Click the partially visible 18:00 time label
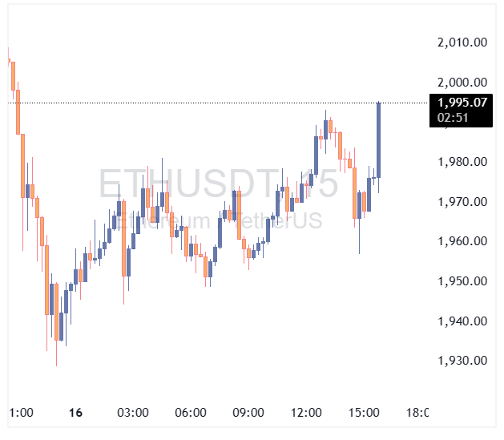The height and width of the screenshot is (440, 504). point(417,413)
